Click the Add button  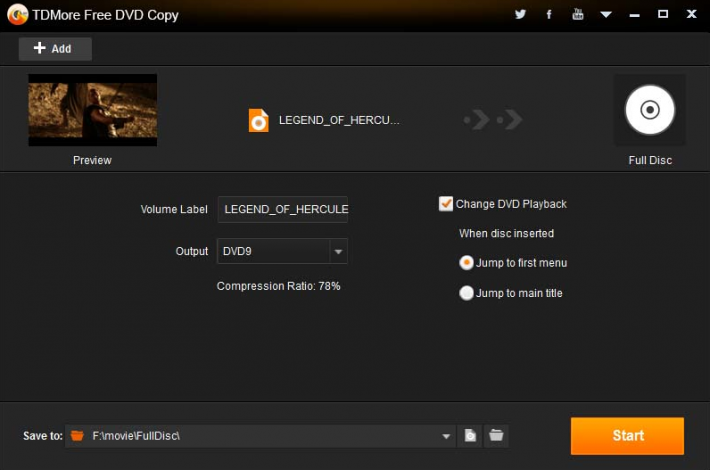pos(55,48)
